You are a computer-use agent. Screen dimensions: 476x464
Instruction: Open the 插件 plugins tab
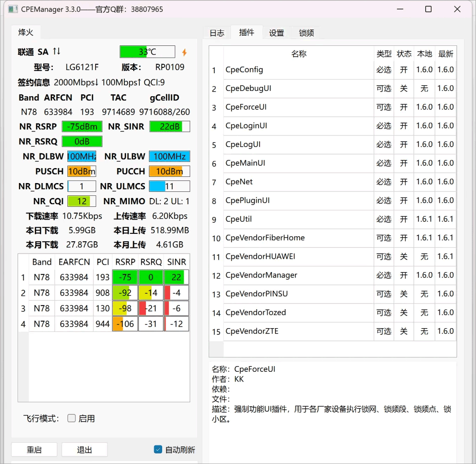[x=246, y=32]
